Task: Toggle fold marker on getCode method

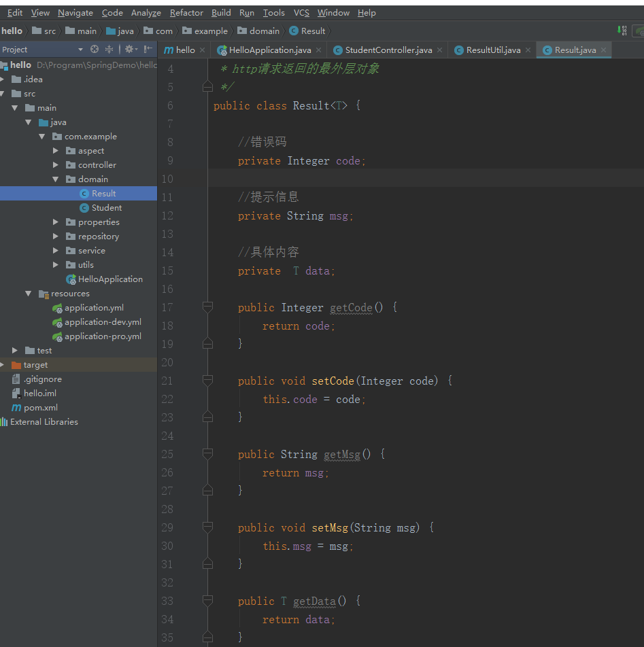Action: (x=207, y=308)
